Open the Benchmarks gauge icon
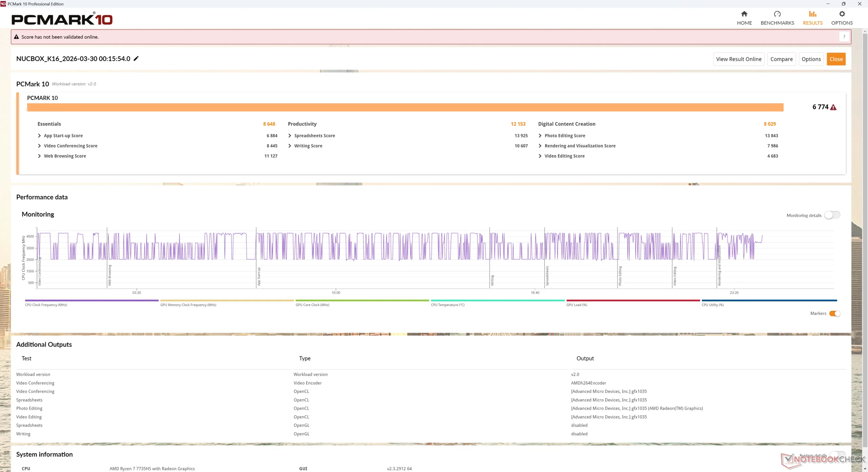The width and height of the screenshot is (868, 472). 777,14
